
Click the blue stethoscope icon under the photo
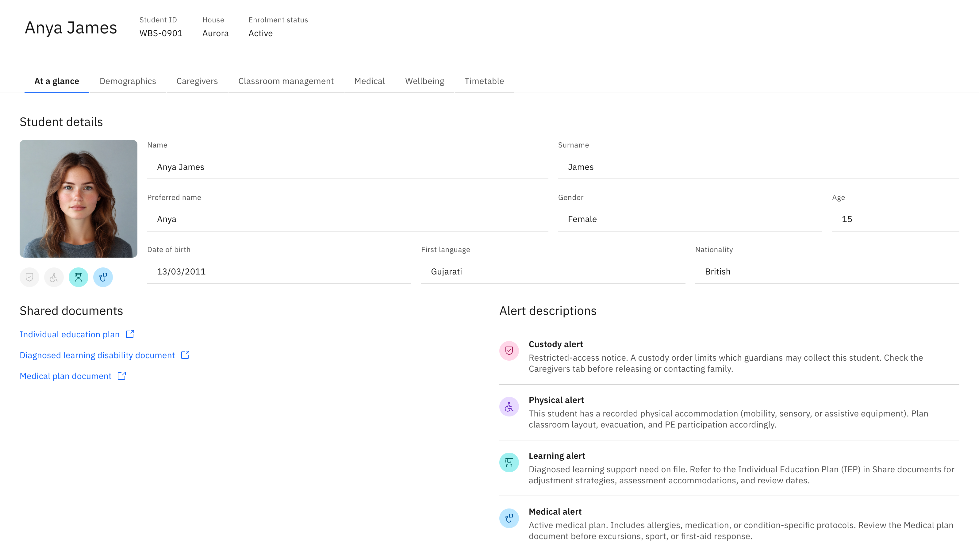point(103,277)
